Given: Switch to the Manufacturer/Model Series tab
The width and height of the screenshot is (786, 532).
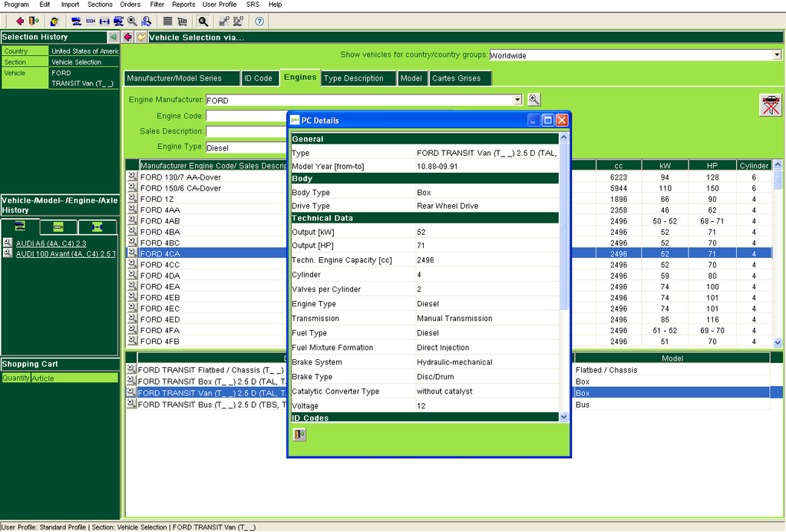Looking at the screenshot, I should tap(181, 78).
